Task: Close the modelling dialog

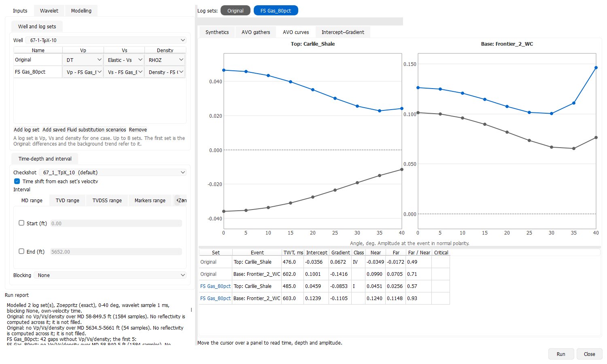Action: tap(589, 354)
